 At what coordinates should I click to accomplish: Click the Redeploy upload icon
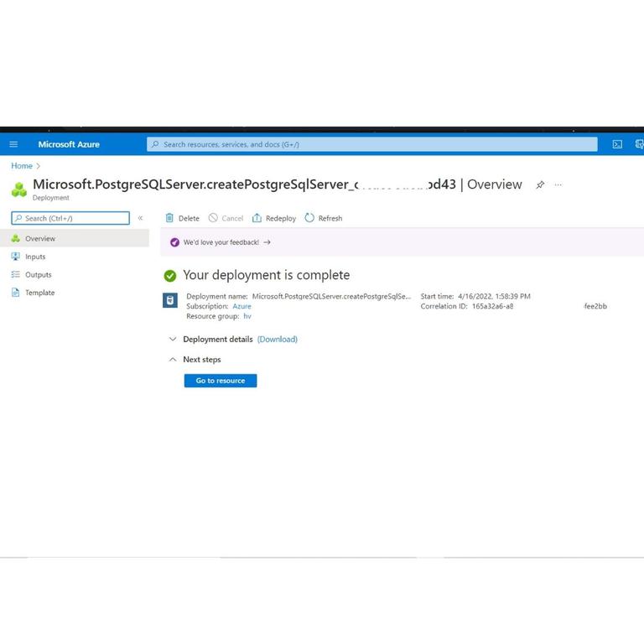257,218
